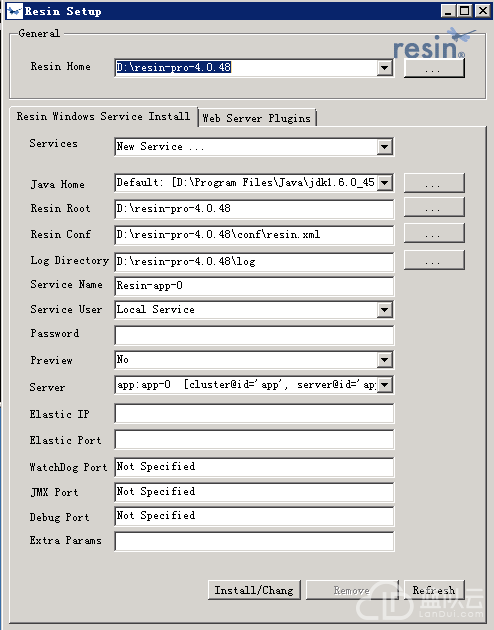Browse for Resin Root with the ... button

[x=434, y=207]
